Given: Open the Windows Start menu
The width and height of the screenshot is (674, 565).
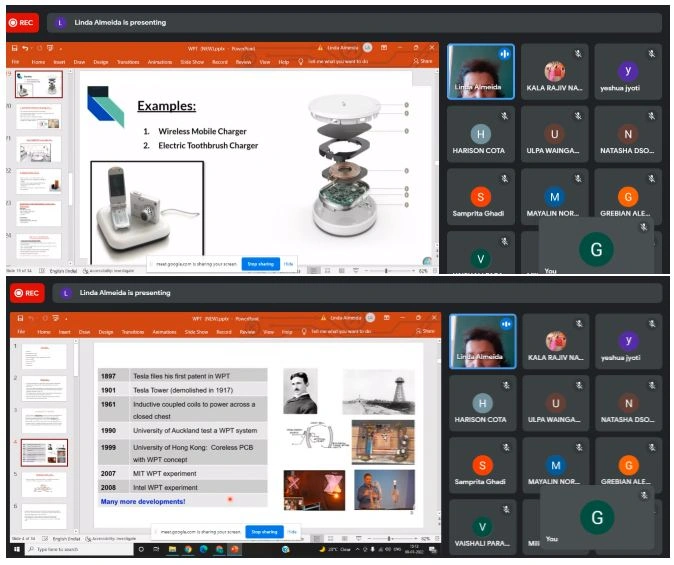Looking at the screenshot, I should [17, 550].
